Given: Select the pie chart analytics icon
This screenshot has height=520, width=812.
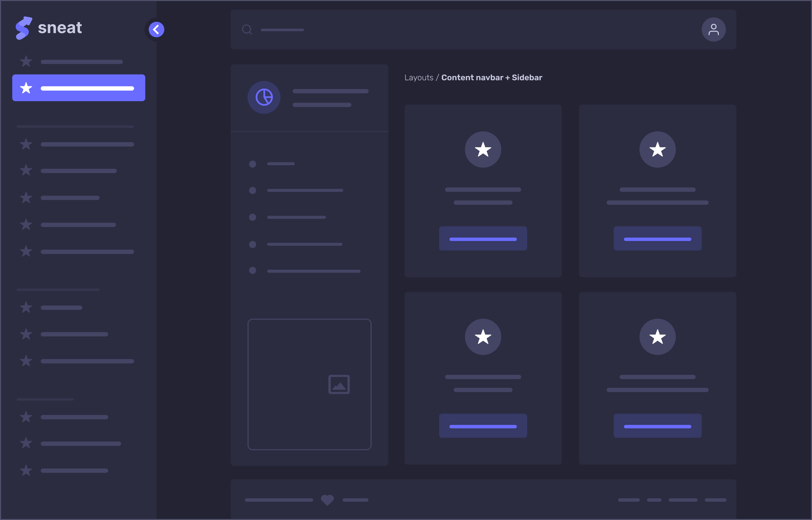Looking at the screenshot, I should click(x=265, y=96).
